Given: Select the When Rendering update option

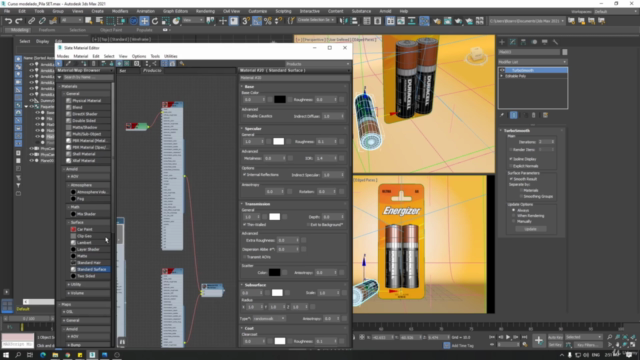Looking at the screenshot, I should [514, 216].
